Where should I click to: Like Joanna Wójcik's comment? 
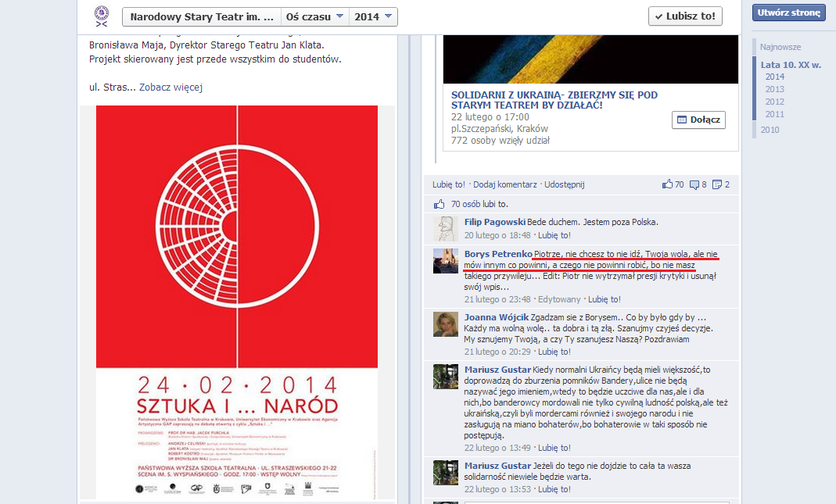pyautogui.click(x=554, y=352)
